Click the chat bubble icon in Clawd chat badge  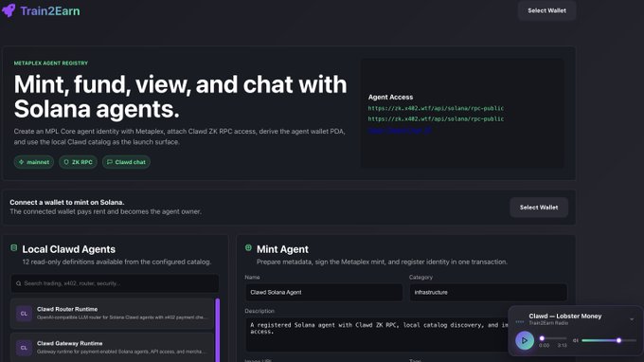110,162
